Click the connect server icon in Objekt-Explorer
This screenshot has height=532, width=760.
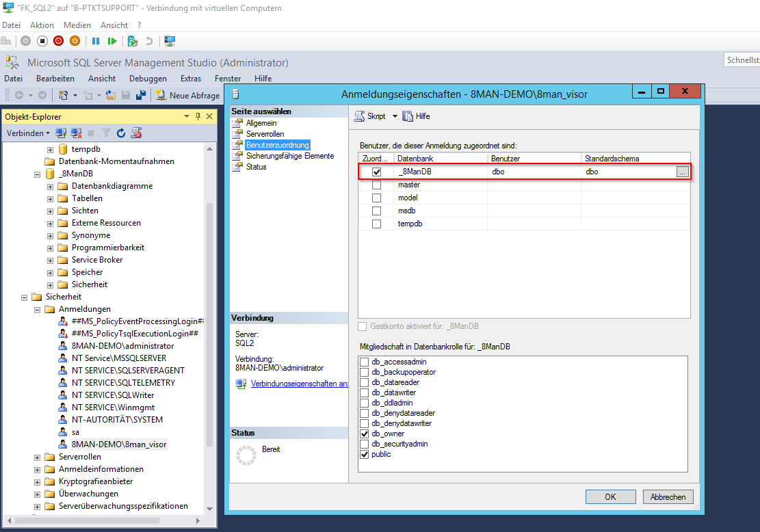pos(60,133)
